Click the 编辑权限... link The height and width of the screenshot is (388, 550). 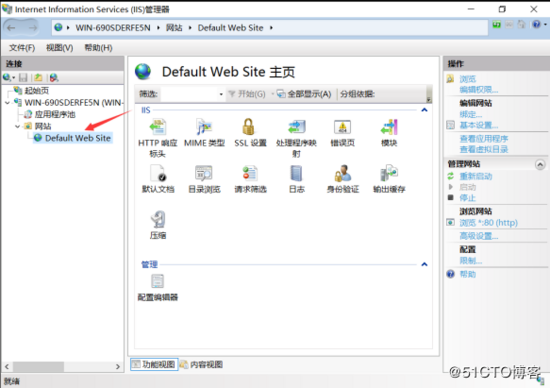pyautogui.click(x=479, y=90)
